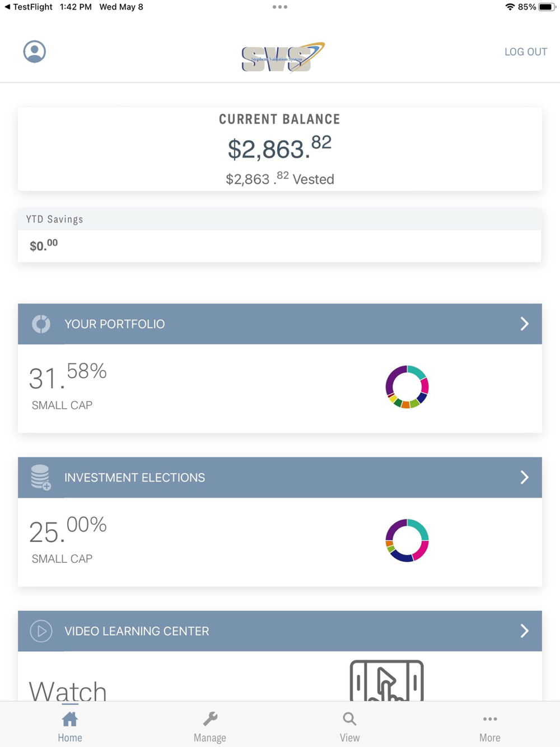
Task: Select the Investment Elections header title
Action: 134,478
